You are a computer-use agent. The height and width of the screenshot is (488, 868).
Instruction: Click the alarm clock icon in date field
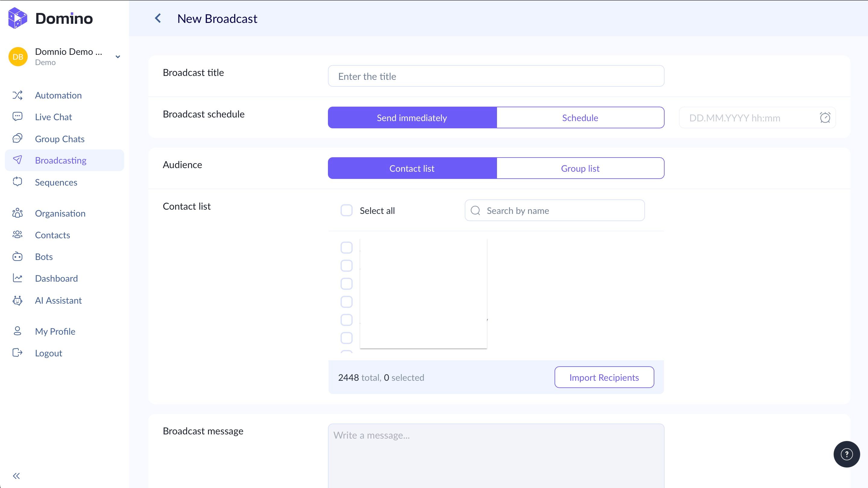(x=825, y=118)
